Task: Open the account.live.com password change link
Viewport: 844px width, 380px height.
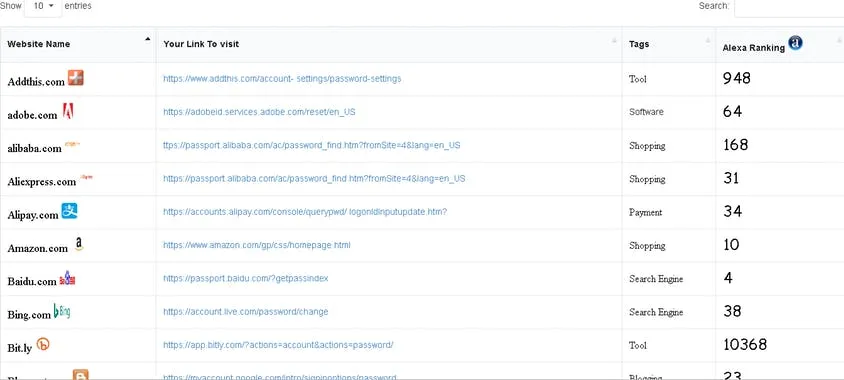Action: point(245,312)
